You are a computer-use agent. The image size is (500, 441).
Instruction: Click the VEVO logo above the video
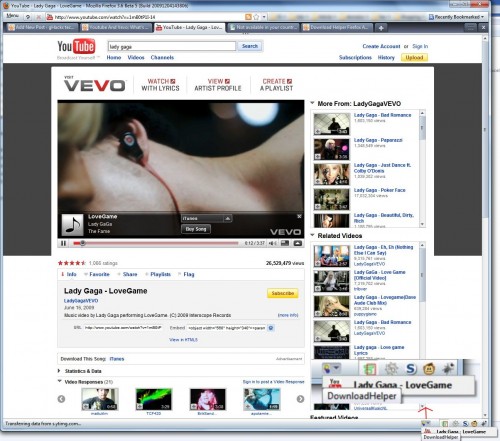tap(95, 84)
